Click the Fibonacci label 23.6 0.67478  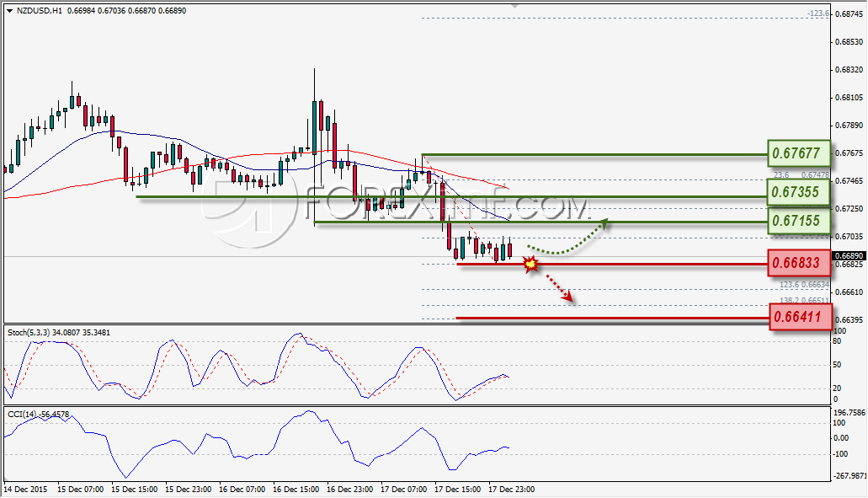pos(801,175)
